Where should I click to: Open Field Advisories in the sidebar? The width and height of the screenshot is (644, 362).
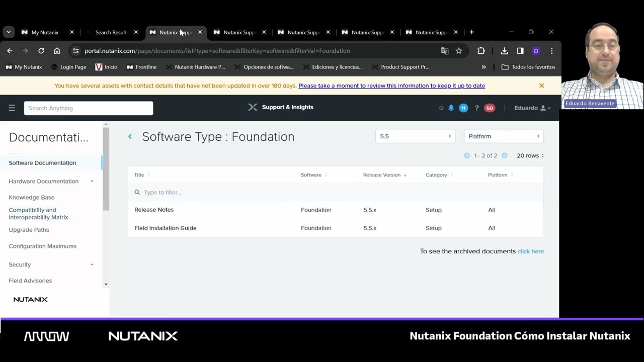pyautogui.click(x=30, y=281)
